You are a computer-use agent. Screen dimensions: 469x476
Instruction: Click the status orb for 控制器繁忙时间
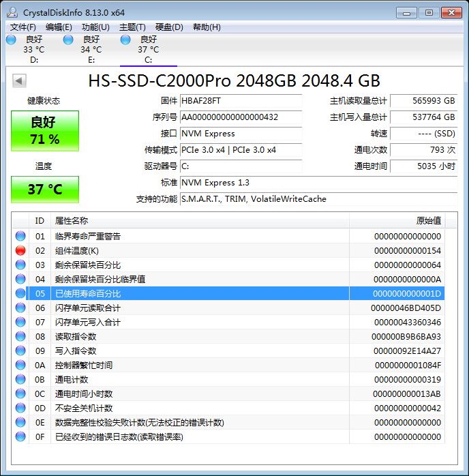tap(20, 365)
